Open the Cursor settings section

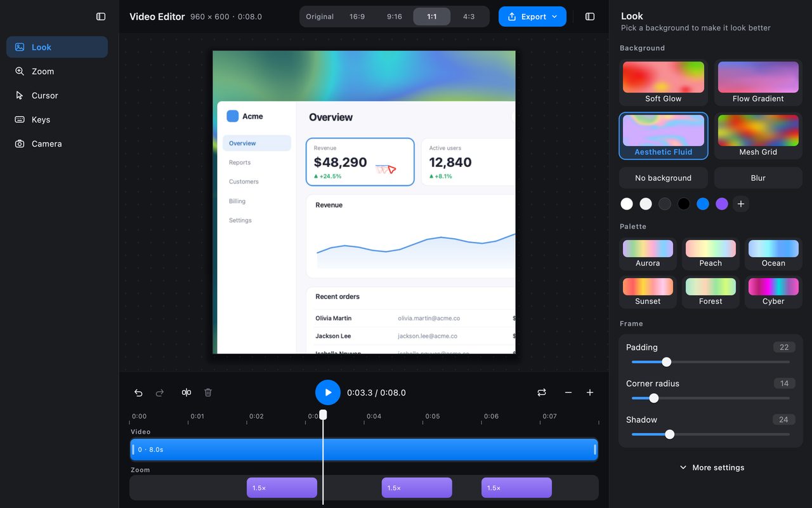pos(57,95)
